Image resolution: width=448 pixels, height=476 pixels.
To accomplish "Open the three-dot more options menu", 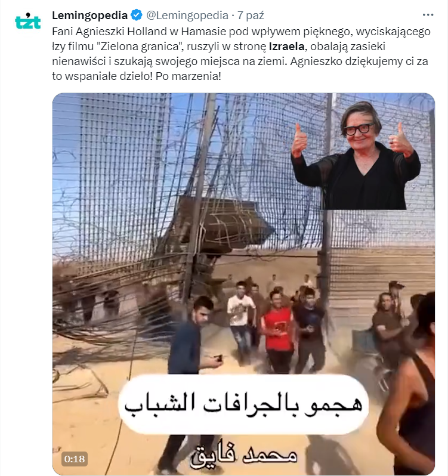I will 428,15.
